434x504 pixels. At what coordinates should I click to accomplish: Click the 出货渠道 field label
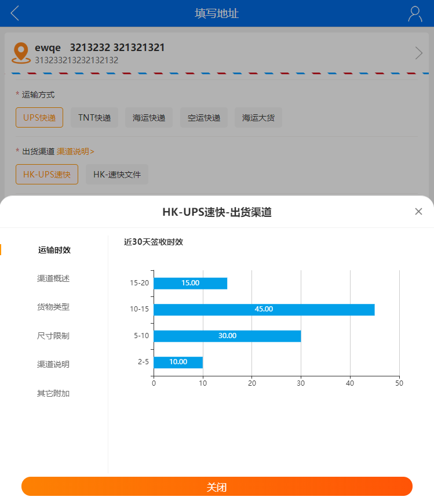pos(38,151)
